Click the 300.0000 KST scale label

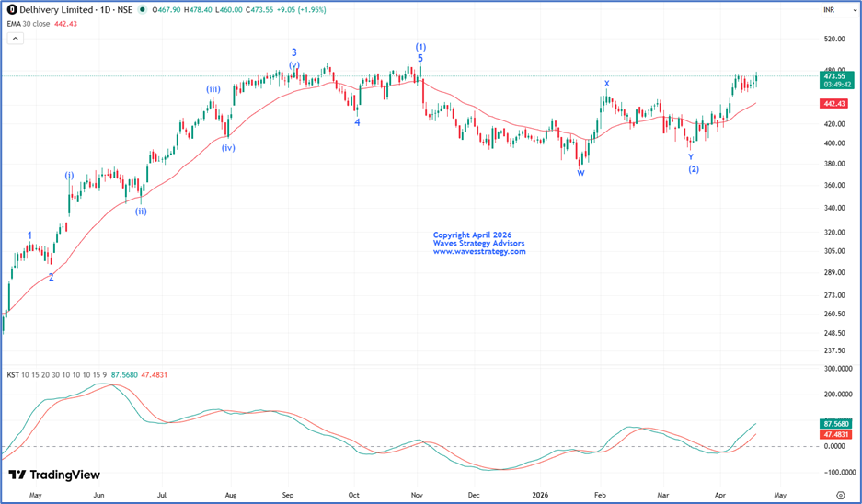pyautogui.click(x=838, y=369)
